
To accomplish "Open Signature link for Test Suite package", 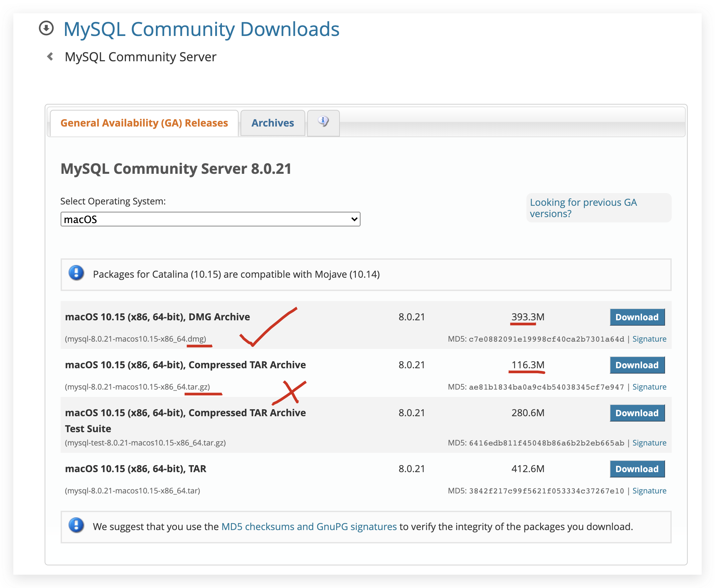I will (649, 443).
